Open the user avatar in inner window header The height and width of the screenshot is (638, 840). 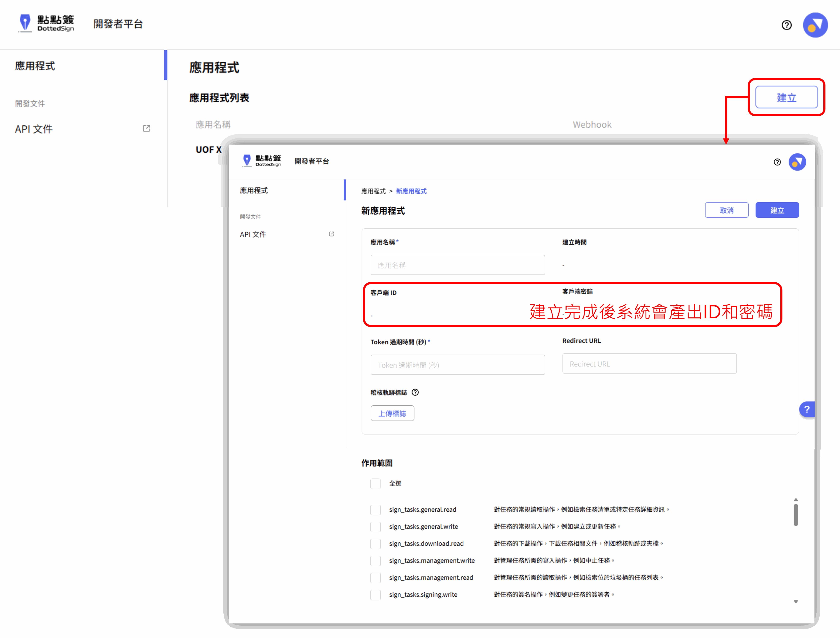797,162
